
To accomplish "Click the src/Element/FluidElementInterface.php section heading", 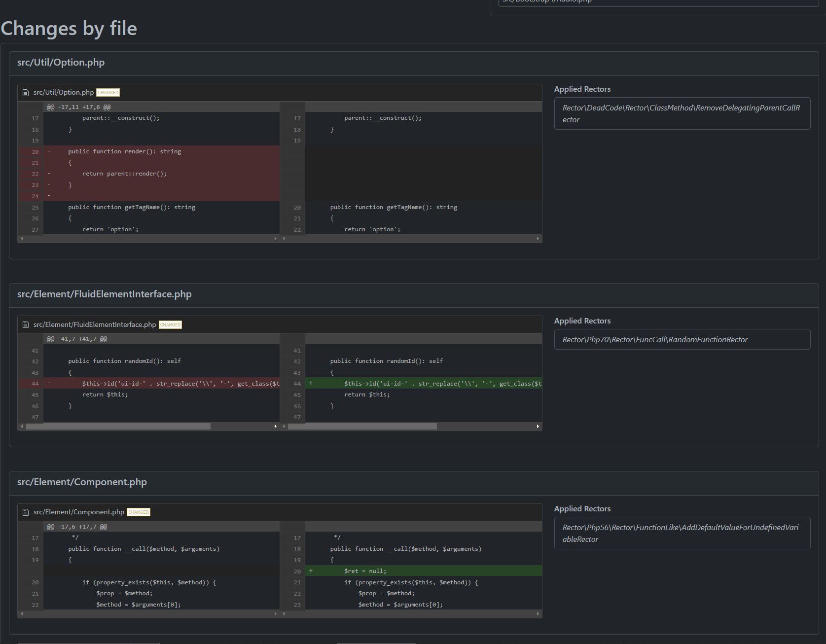I will (x=104, y=294).
